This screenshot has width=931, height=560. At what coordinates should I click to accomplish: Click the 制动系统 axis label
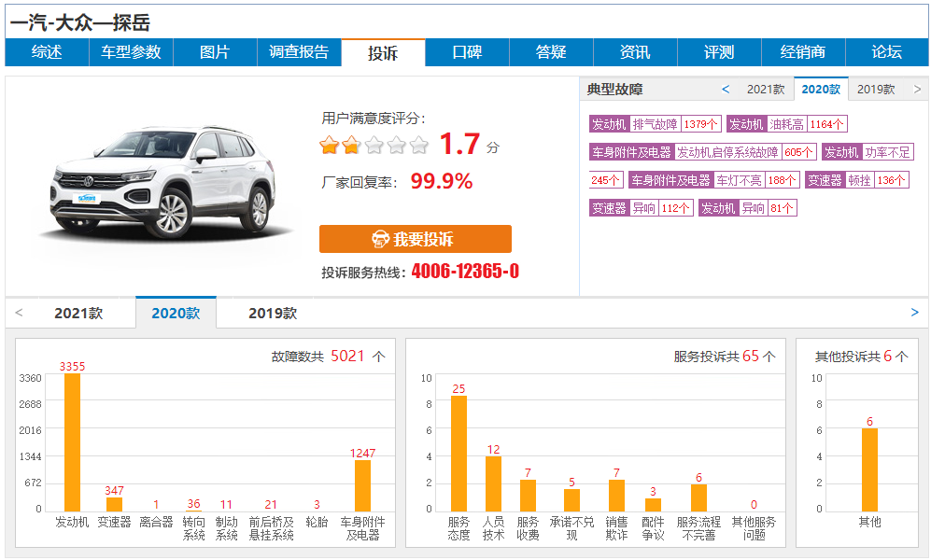point(226,528)
